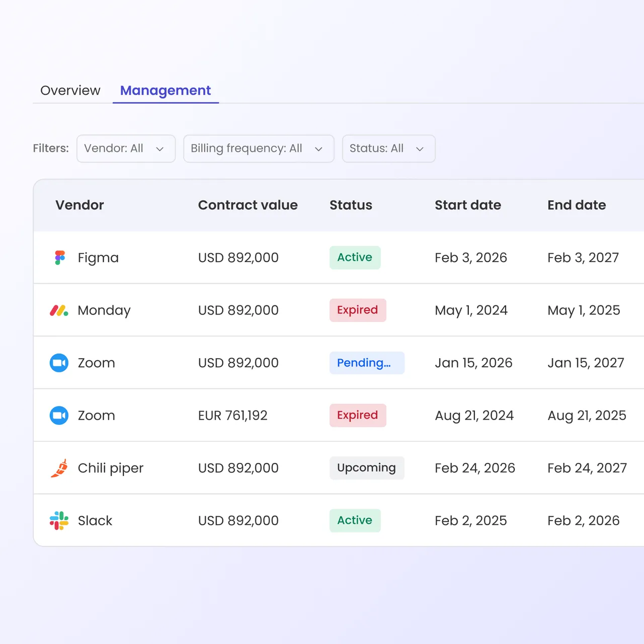Click the Status column header

coord(351,205)
